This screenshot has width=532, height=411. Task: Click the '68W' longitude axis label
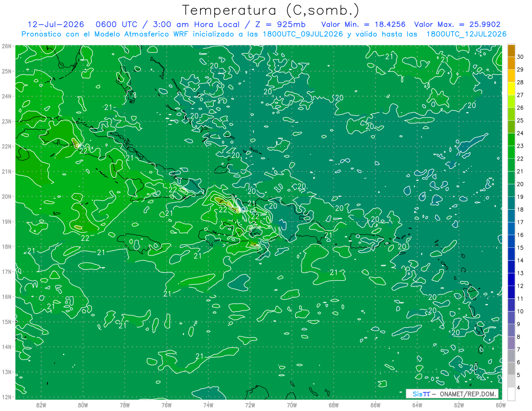(x=334, y=405)
